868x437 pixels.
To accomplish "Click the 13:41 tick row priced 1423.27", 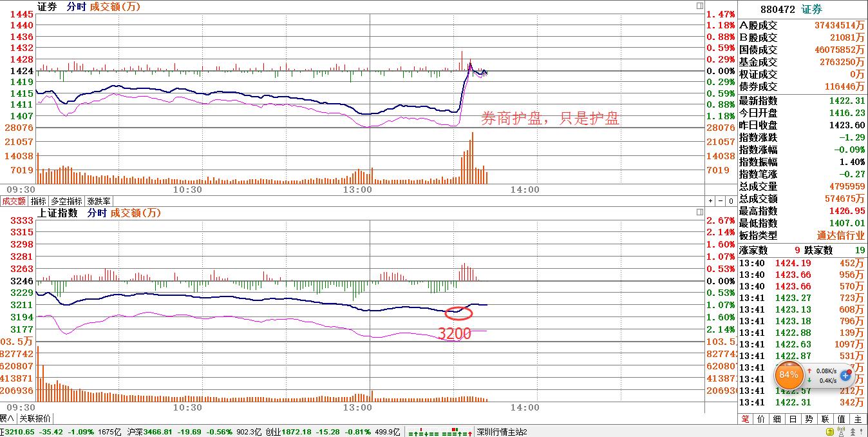I will coord(802,298).
